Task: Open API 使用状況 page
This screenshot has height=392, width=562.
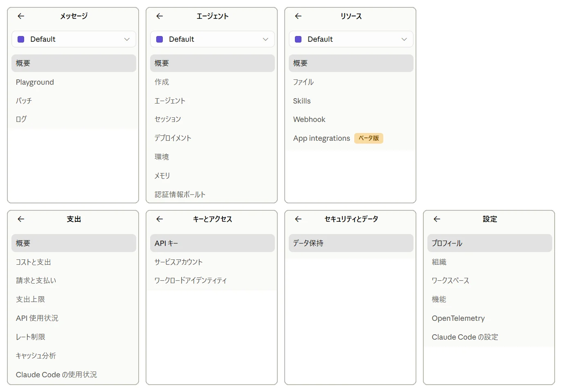Action: (74, 318)
